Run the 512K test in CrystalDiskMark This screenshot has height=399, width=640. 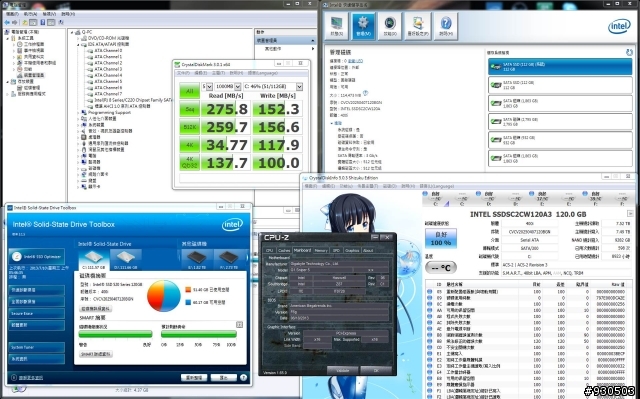189,127
